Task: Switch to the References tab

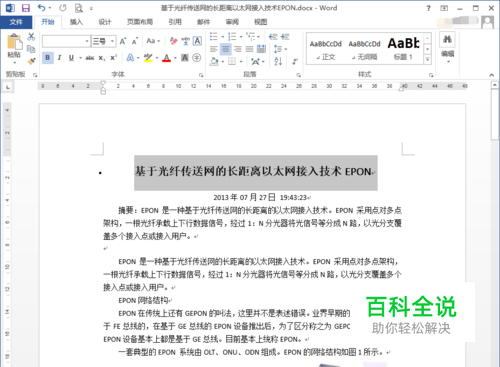Action: tap(175, 22)
